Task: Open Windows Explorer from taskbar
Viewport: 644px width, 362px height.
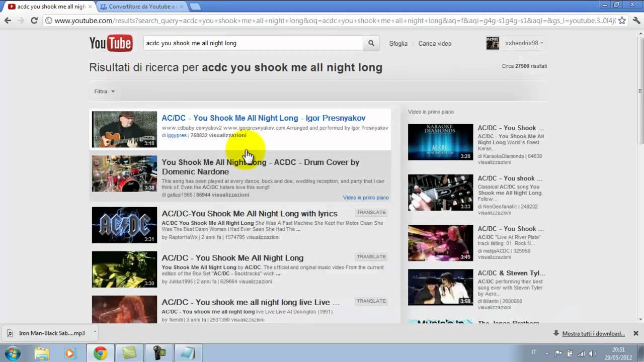Action: pyautogui.click(x=42, y=353)
